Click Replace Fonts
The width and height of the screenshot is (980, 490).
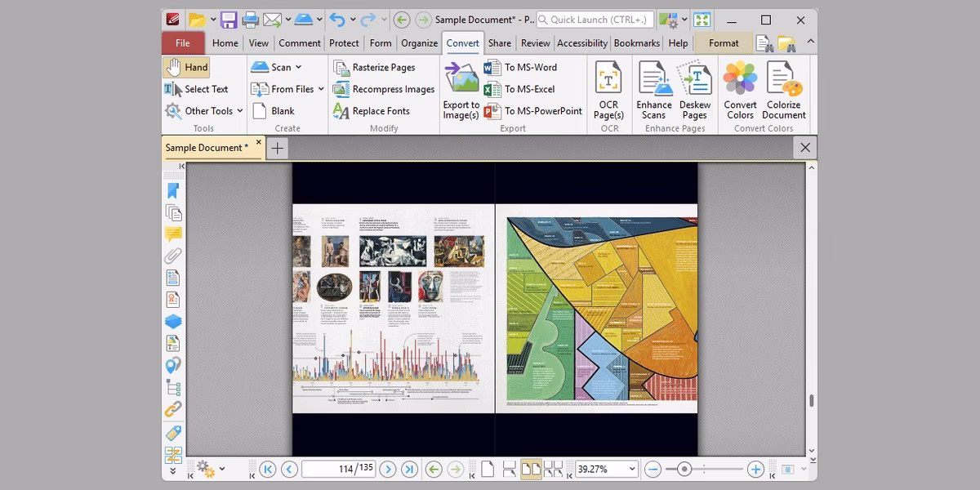371,111
